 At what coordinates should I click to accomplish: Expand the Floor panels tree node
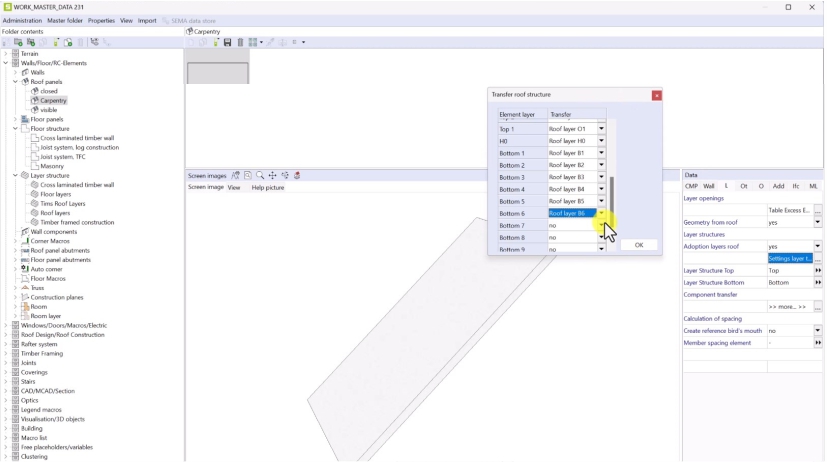click(15, 119)
